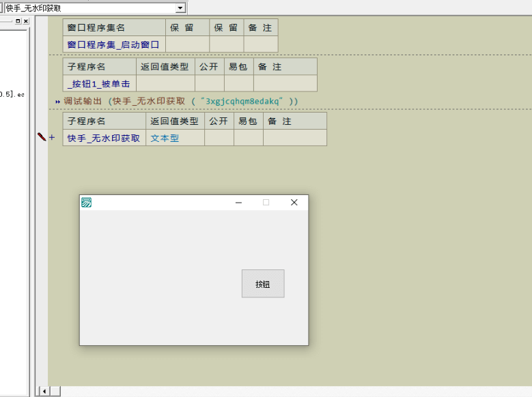Select the _按钮1_被单击 subroutine name
The image size is (532, 397).
click(100, 84)
